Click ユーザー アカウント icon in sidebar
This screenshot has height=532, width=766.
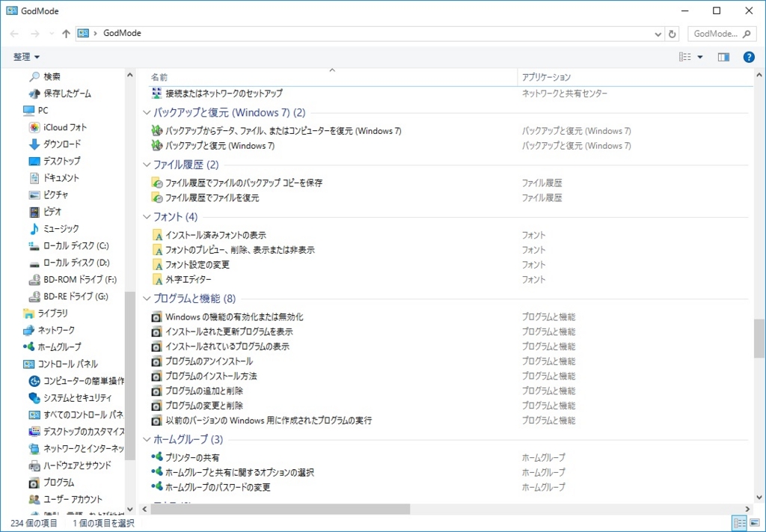[x=34, y=499]
